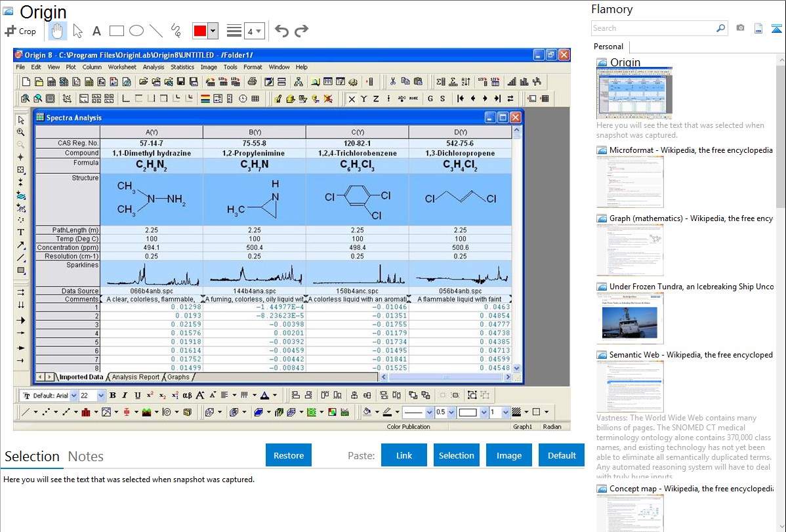Open the color picker dropdown arrow

coord(213,31)
